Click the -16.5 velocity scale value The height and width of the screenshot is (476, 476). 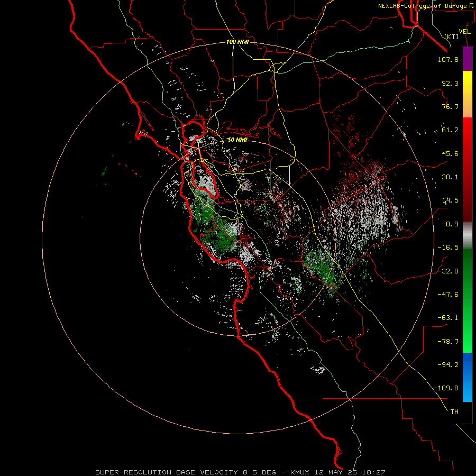[448, 248]
